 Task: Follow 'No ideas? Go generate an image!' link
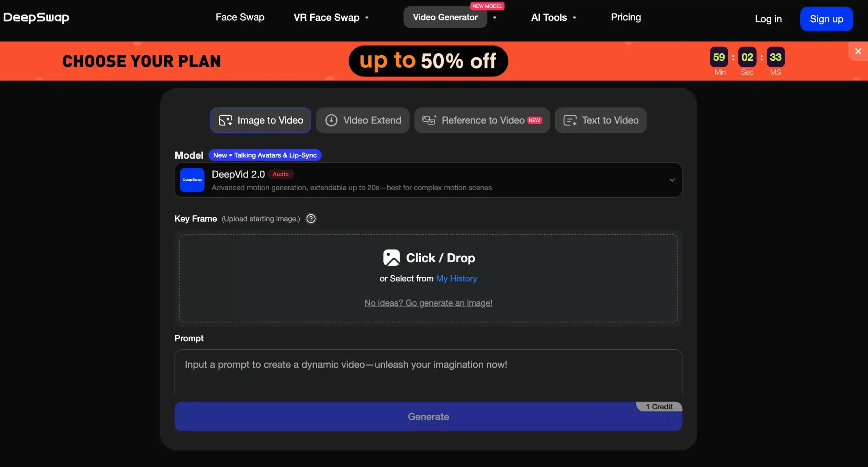pyautogui.click(x=428, y=303)
